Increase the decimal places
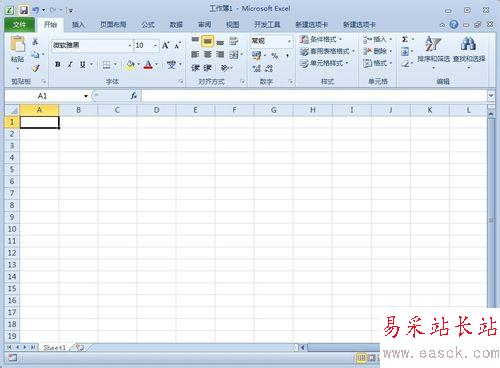 256,68
